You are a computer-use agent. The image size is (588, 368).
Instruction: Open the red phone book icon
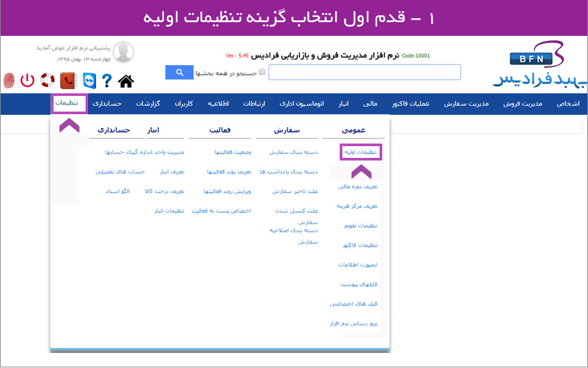tap(67, 81)
